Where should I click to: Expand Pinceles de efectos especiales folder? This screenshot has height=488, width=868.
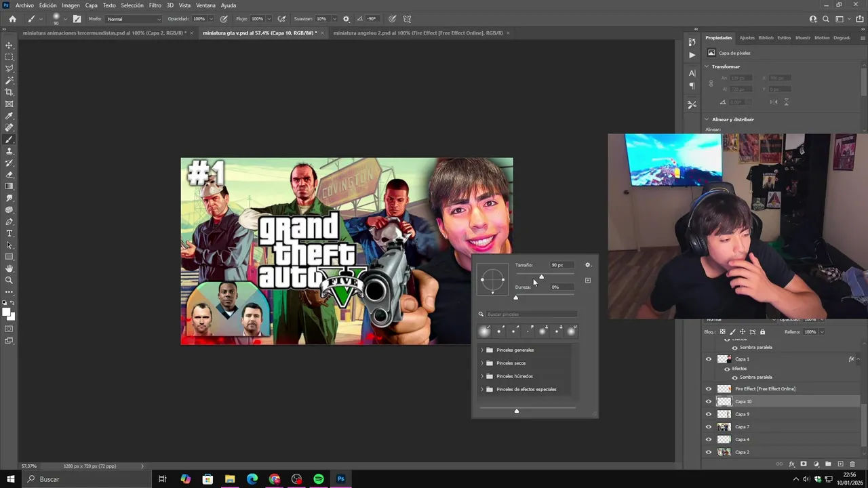(482, 390)
